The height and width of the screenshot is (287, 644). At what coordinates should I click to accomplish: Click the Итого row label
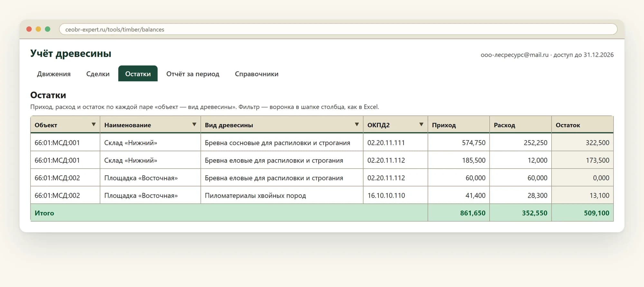point(44,213)
